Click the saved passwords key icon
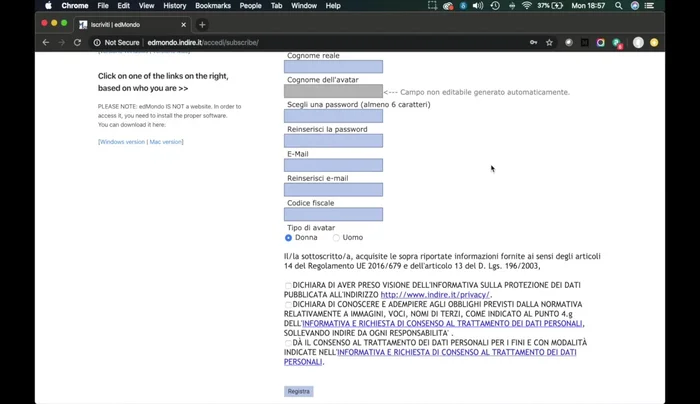The image size is (700, 404). pyautogui.click(x=534, y=43)
